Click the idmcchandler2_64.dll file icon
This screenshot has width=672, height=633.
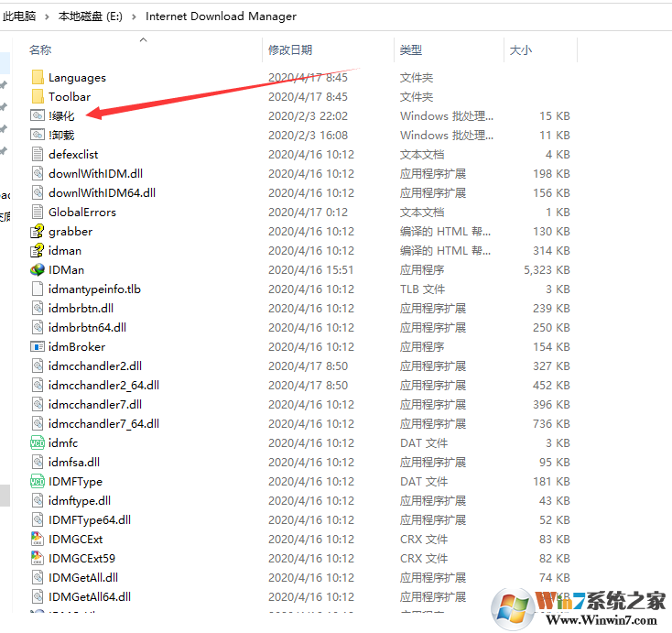(38, 385)
